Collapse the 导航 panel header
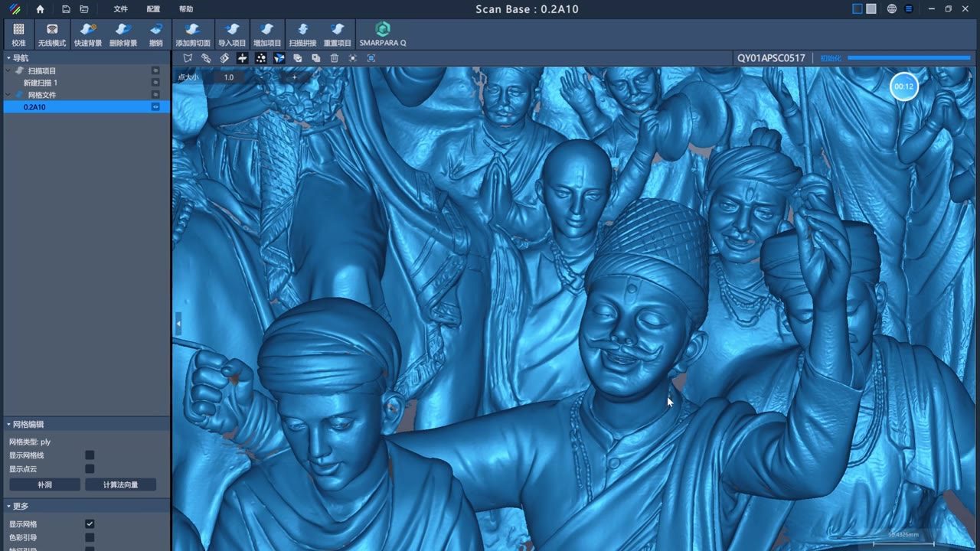980x551 pixels. coord(8,58)
